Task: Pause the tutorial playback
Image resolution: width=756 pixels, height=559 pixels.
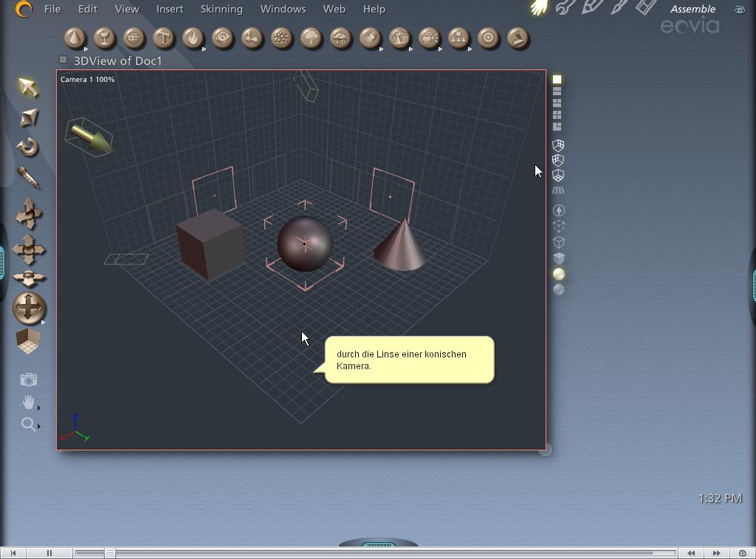Action: pyautogui.click(x=49, y=553)
